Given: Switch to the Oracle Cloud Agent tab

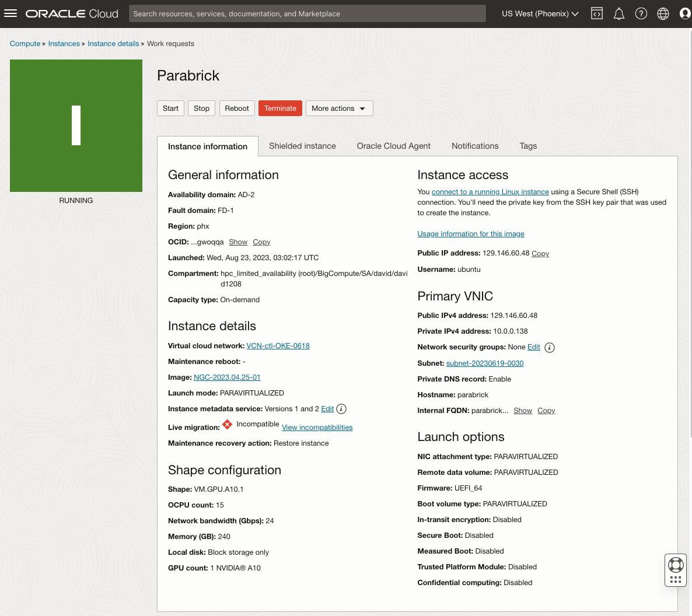Looking at the screenshot, I should coord(393,146).
